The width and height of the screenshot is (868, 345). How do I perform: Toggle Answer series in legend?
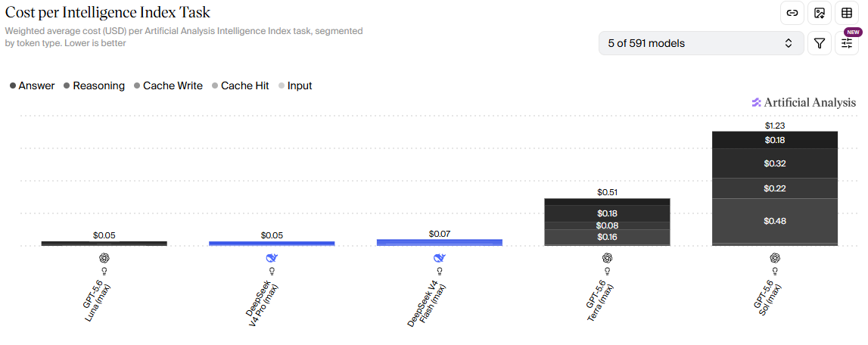coord(32,85)
